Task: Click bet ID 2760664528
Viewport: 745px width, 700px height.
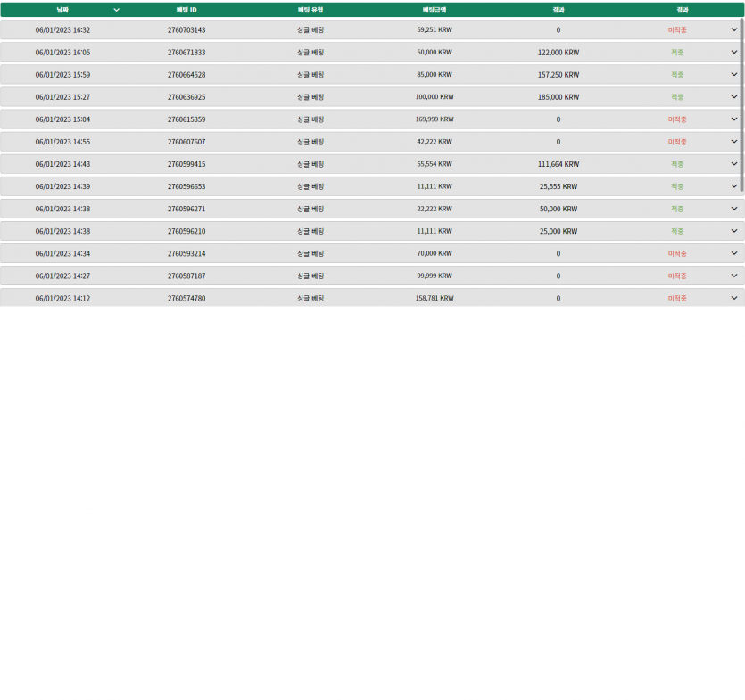Action: tap(186, 75)
